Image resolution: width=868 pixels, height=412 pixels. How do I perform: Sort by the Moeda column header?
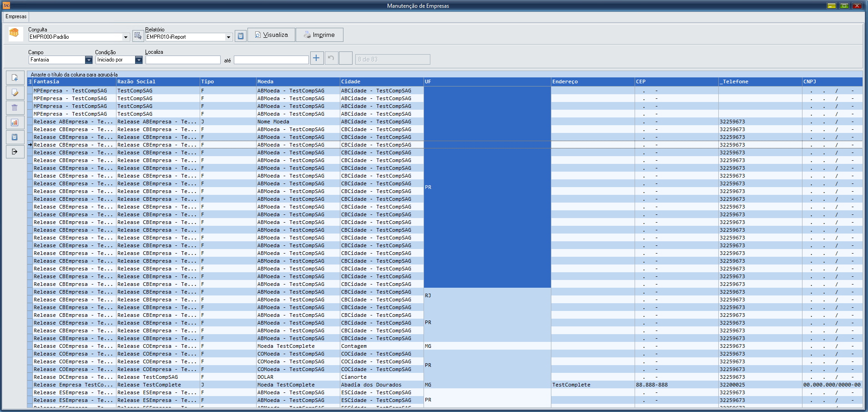(298, 82)
